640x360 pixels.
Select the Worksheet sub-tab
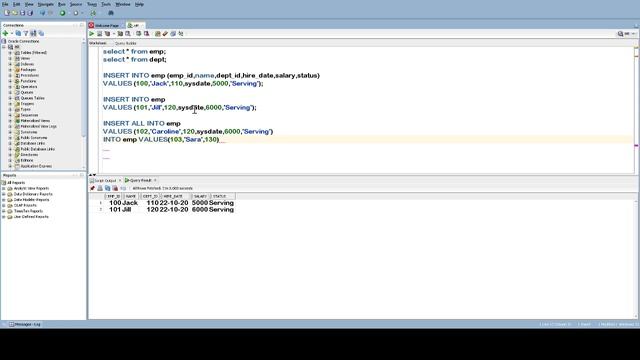click(x=98, y=43)
